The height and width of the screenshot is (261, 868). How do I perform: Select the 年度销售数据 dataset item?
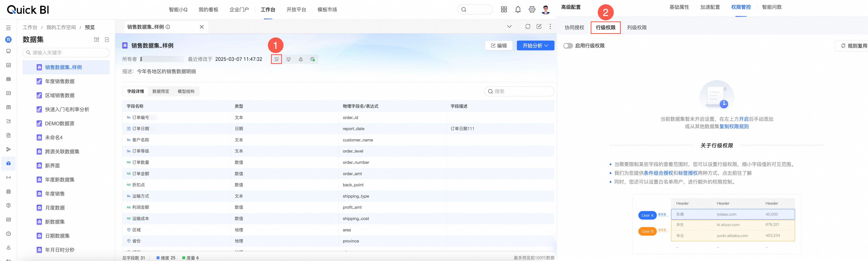(60, 81)
